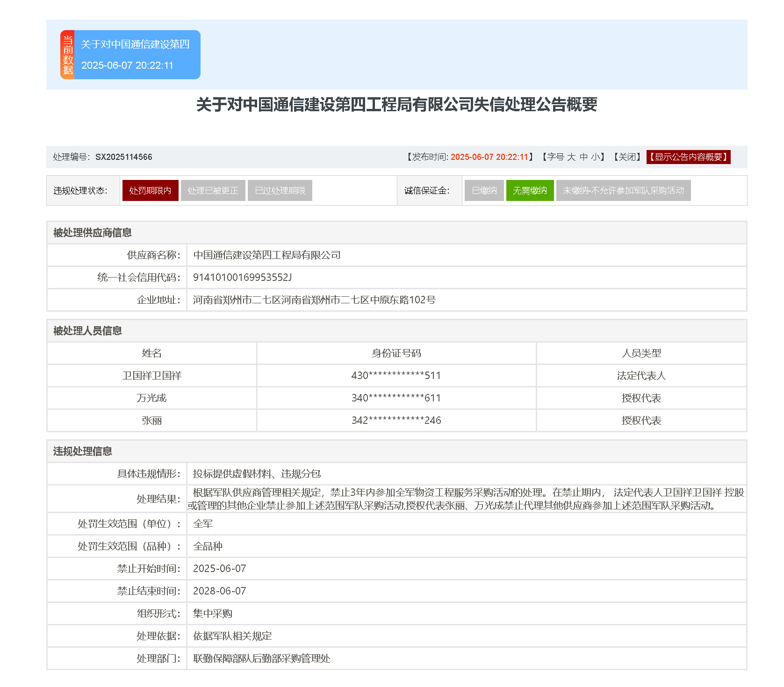Viewport: 784px width, 687px height.
Task: Click the 处理结果 description paragraph
Action: pos(466,499)
